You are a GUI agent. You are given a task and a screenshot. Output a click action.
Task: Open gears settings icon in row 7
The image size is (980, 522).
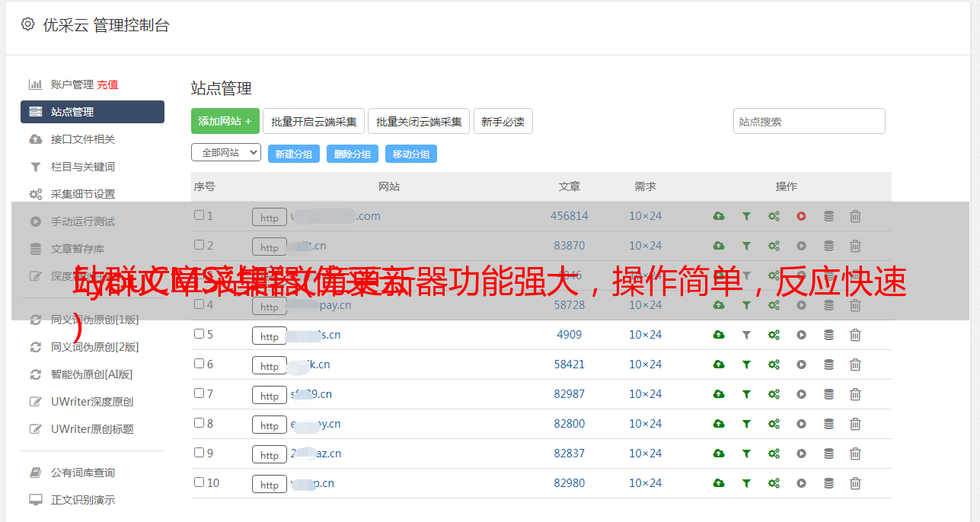point(774,394)
